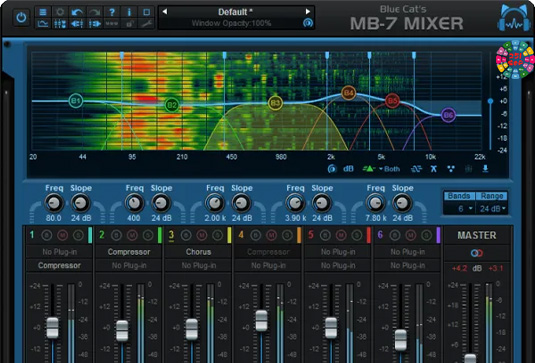Click the wrench settings icon
535x363 pixels.
coord(146,24)
